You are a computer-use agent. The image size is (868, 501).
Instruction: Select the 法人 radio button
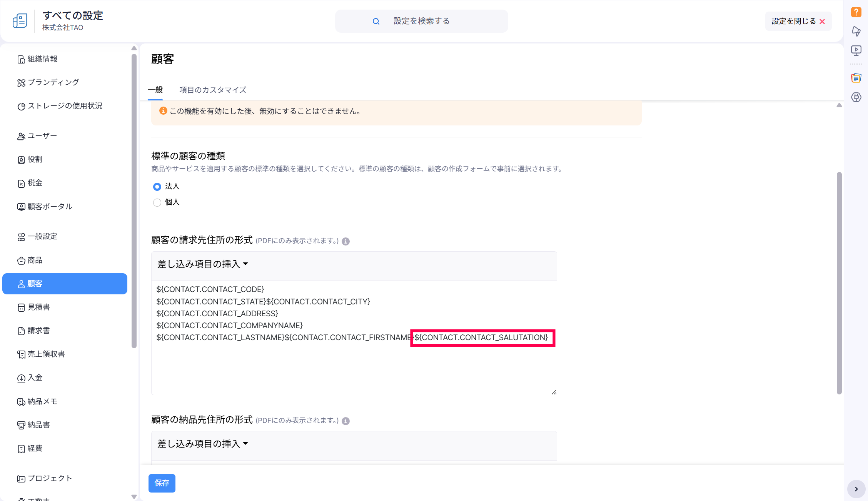[157, 187]
